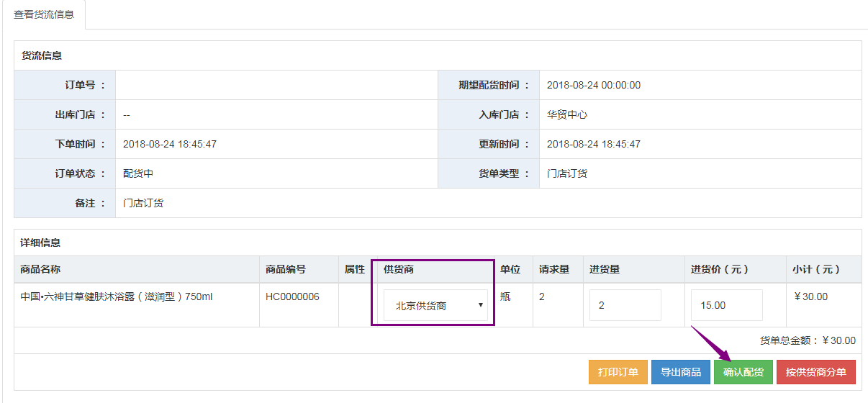
Task: Click the 商品名称 column header
Action: 40,269
